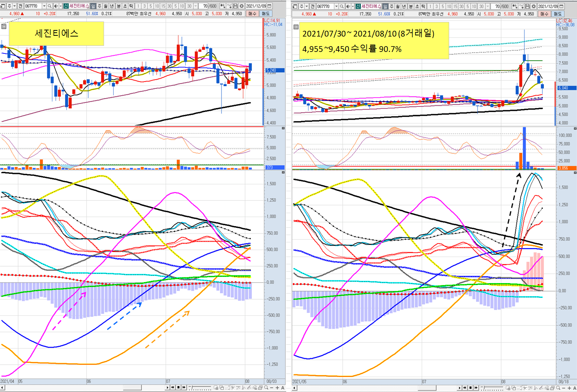Click the save disk icon in right chart toolbar

click(x=527, y=7)
